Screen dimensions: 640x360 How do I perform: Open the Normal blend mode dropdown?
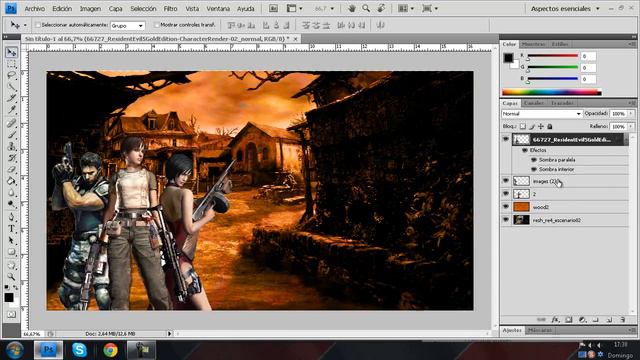pos(541,113)
